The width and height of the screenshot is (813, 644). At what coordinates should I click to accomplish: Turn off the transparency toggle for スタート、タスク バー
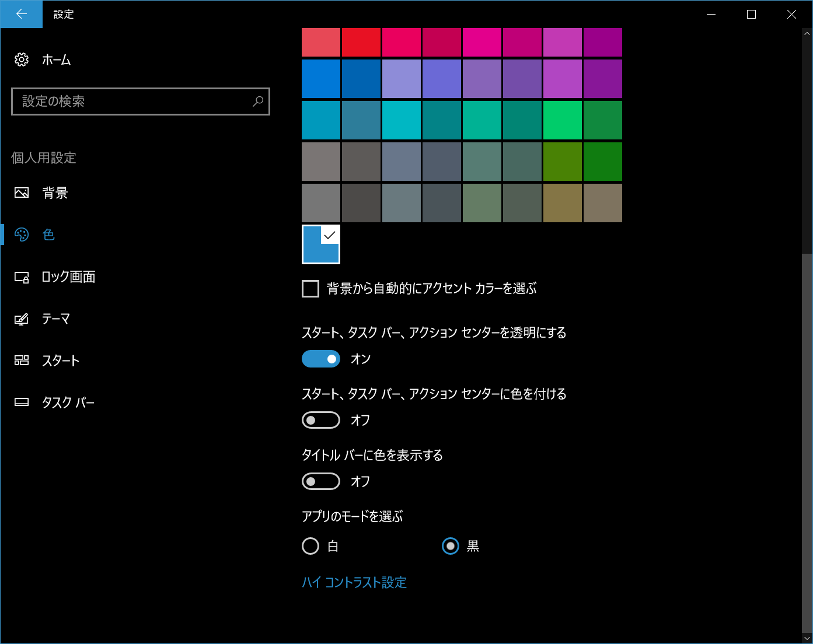(320, 359)
